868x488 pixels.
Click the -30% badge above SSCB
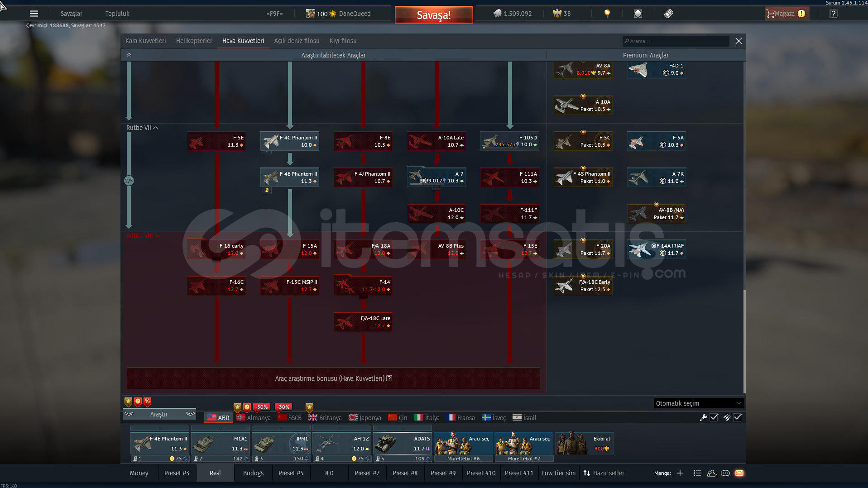click(x=283, y=407)
